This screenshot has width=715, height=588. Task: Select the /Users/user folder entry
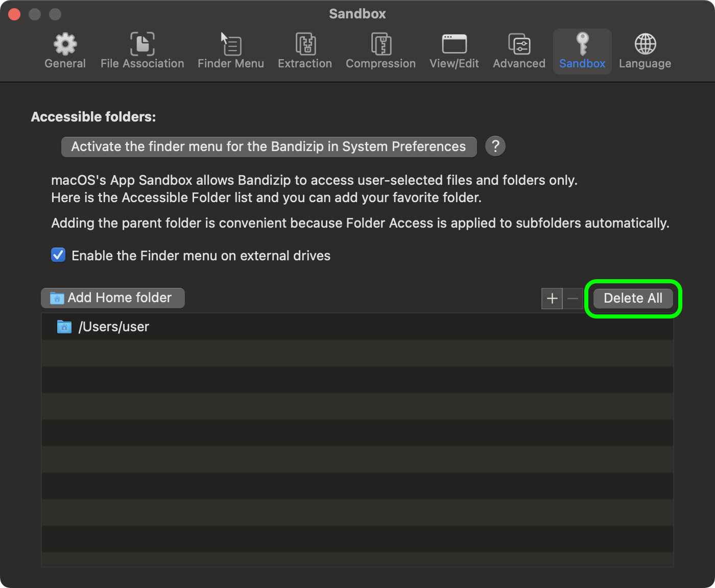point(113,327)
